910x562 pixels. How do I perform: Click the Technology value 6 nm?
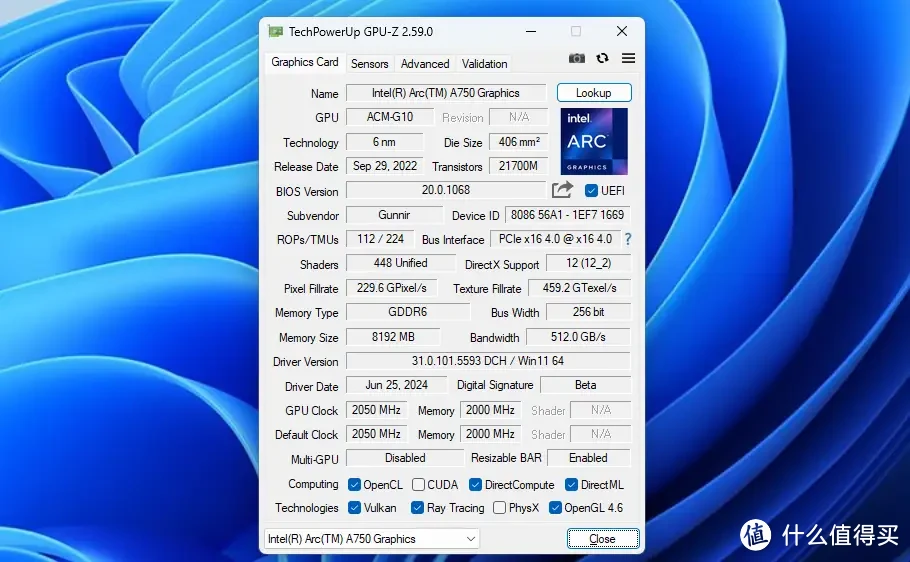click(384, 142)
